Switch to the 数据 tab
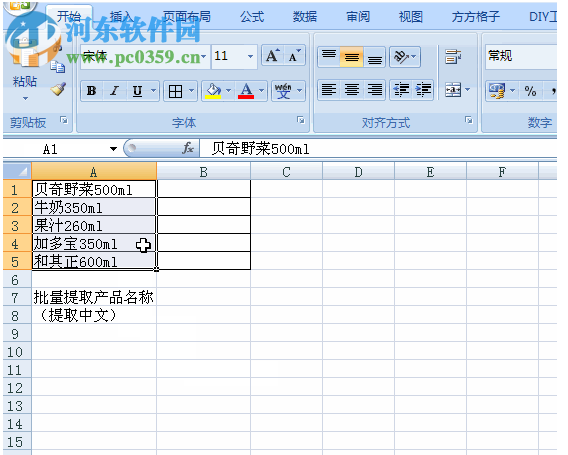Image resolution: width=568 pixels, height=455 pixels. (305, 17)
